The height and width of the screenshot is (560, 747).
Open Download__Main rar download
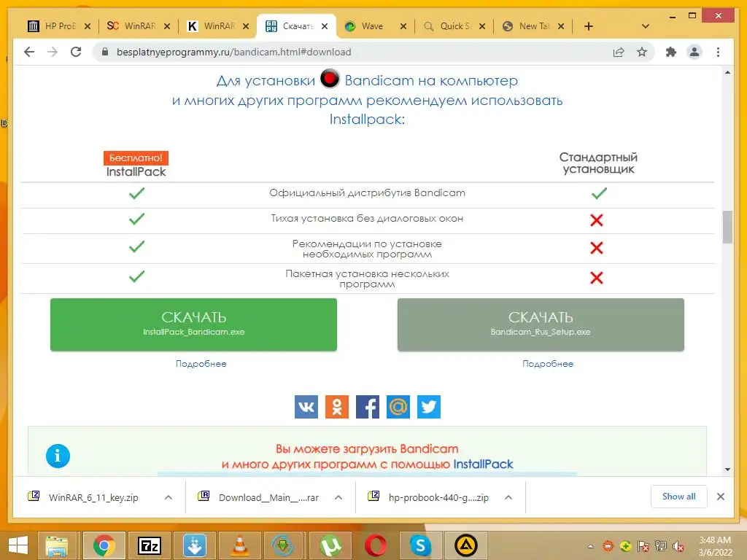click(268, 497)
